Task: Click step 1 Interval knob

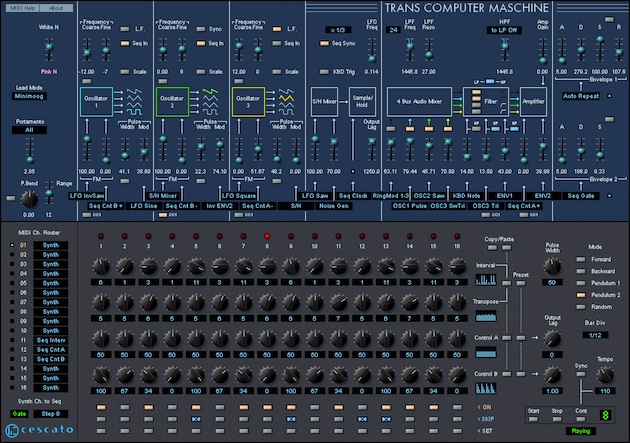Action: [101, 266]
